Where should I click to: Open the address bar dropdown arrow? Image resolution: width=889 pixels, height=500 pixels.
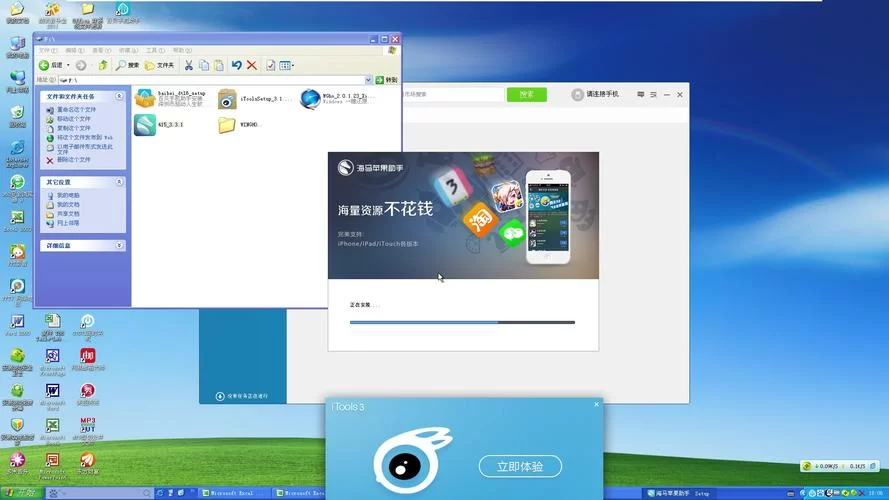pos(368,79)
